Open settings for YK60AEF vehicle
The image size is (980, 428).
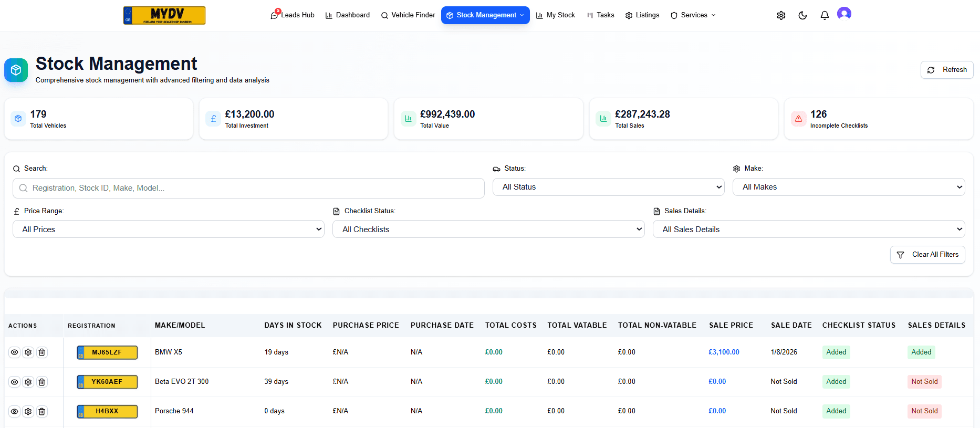pos(28,382)
